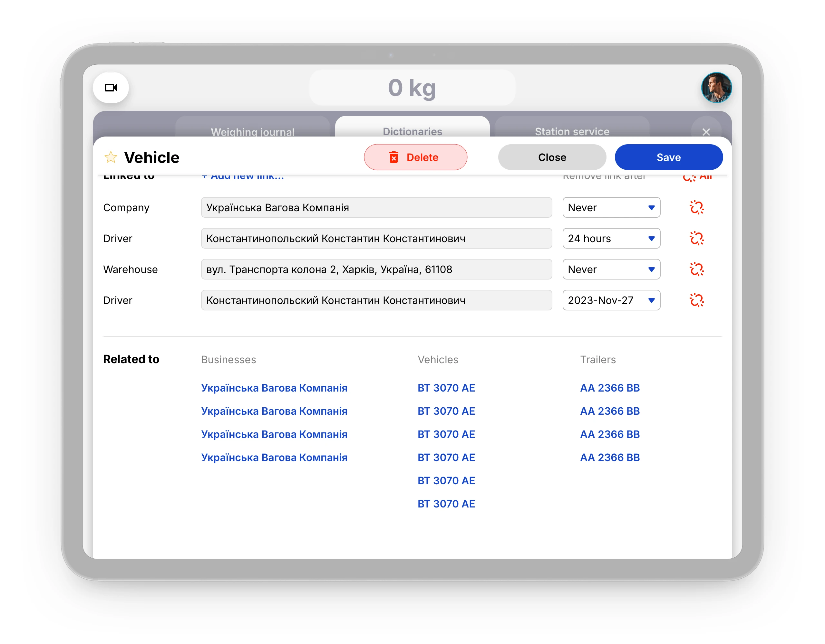Open first Українська Вагова Компанія business link
The width and height of the screenshot is (825, 644).
[x=274, y=388]
